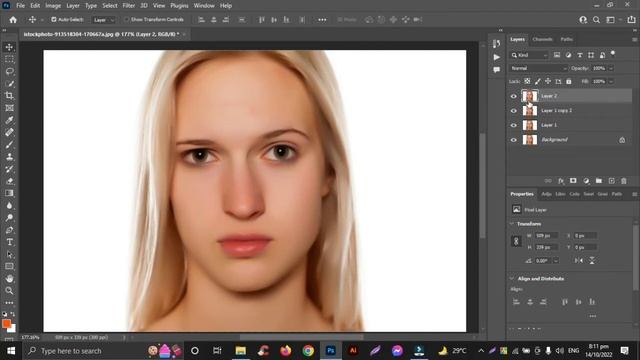Select the Move tool in the toolbox
This screenshot has height=360, width=640.
coord(9,47)
